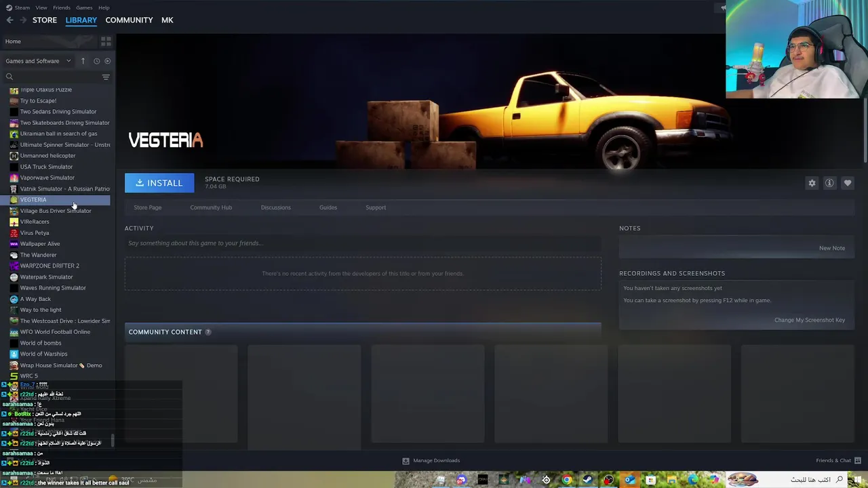Click the library search input field
This screenshot has width=868, height=488.
click(58, 77)
